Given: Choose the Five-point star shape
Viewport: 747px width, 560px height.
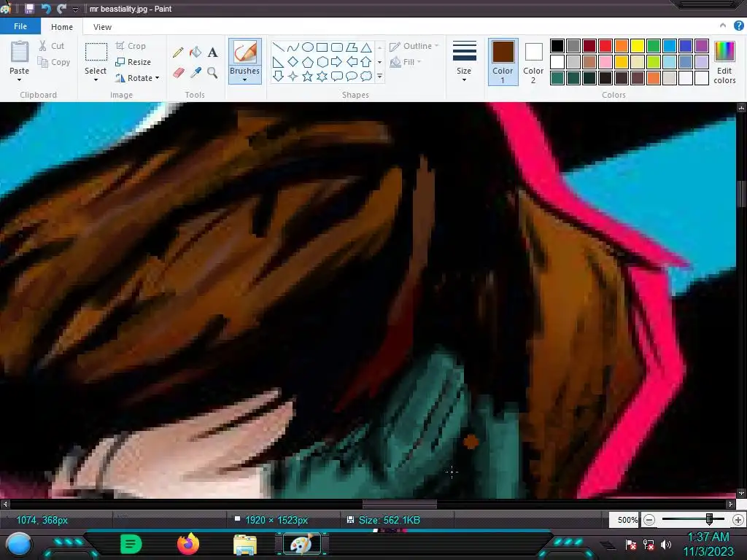Looking at the screenshot, I should tap(308, 76).
